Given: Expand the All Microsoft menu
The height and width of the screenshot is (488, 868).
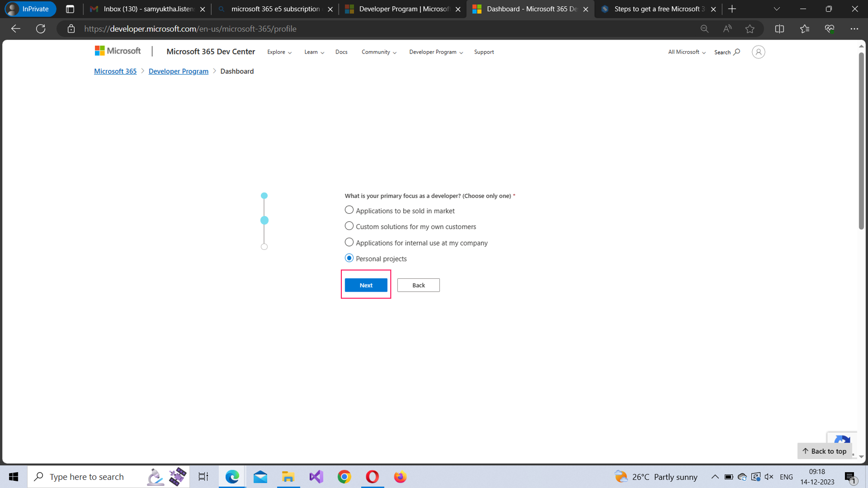Looking at the screenshot, I should click(x=687, y=52).
